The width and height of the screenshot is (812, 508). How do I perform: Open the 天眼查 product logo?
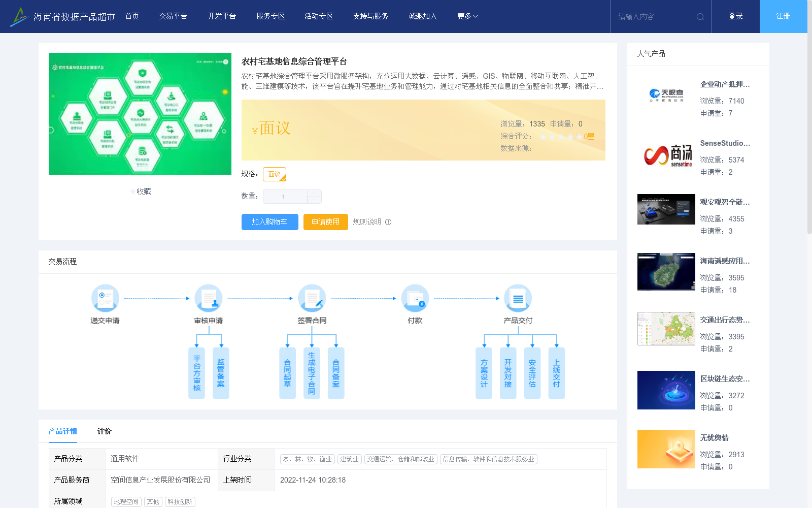[x=666, y=96]
